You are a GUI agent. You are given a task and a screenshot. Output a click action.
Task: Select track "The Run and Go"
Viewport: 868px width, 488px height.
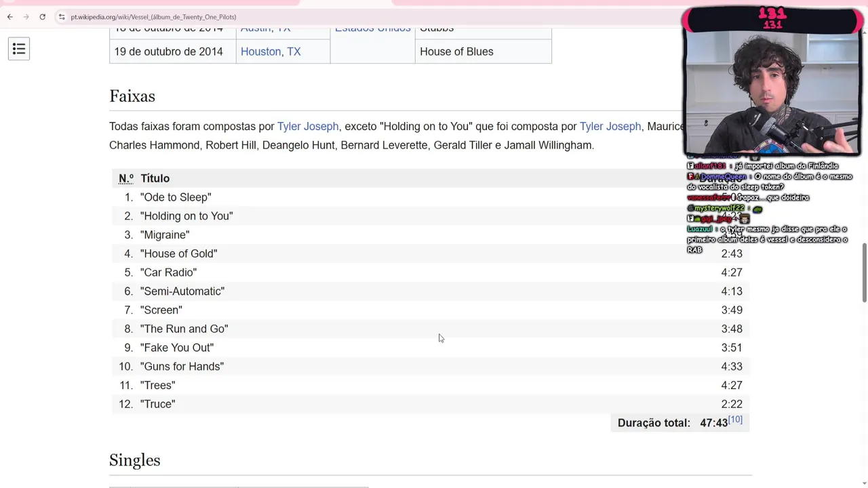184,329
